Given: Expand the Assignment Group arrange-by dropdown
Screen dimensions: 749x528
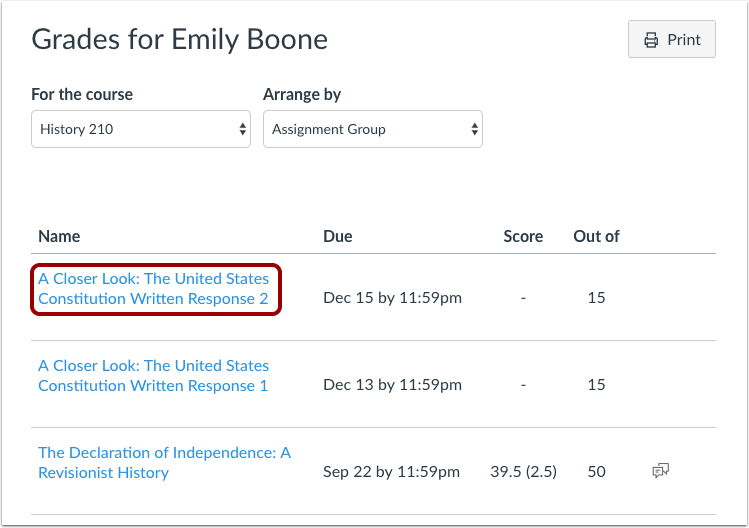Looking at the screenshot, I should 372,129.
